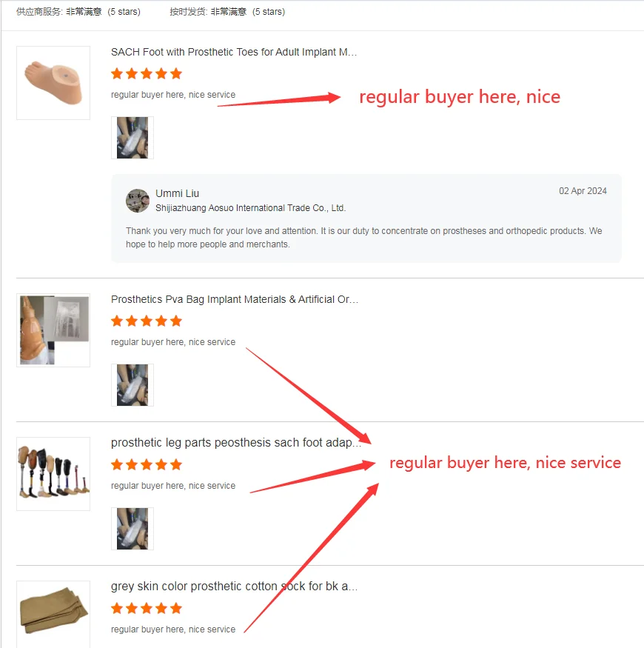
Task: Open Prosthetics Pva Bag product thumbnail
Action: point(53,330)
